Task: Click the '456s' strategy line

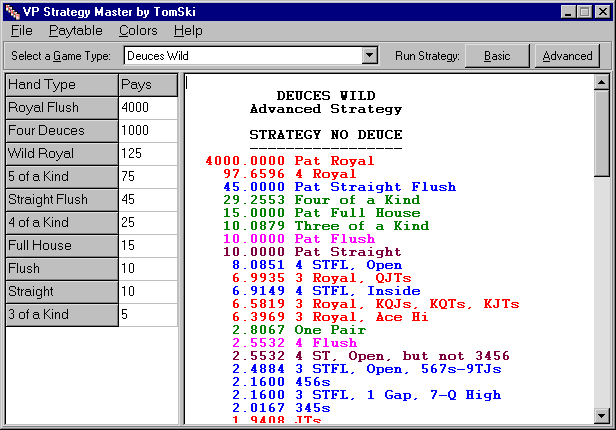Action: (x=281, y=381)
